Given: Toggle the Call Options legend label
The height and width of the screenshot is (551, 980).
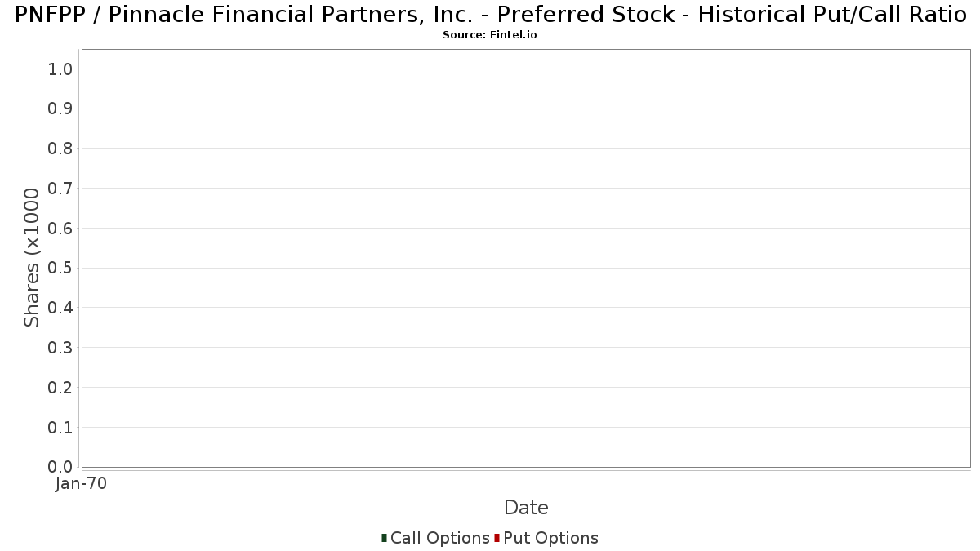Looking at the screenshot, I should [x=440, y=538].
